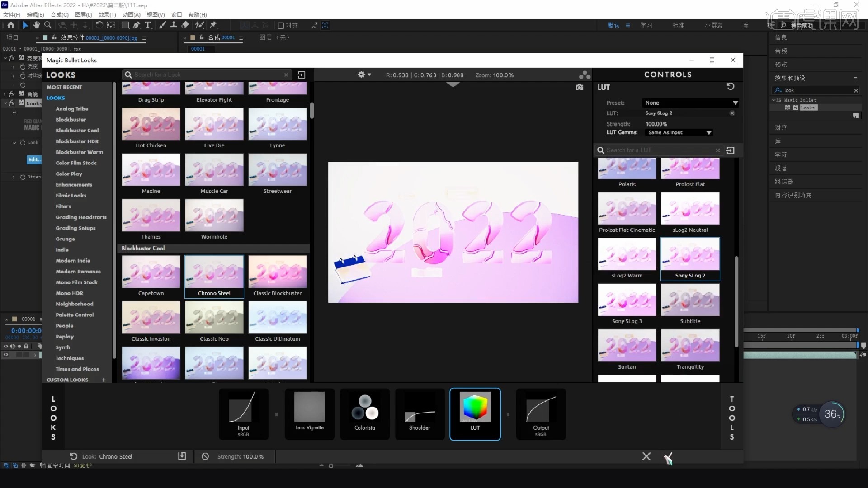Select the After Effects Type tool
This screenshot has height=488, width=868.
coord(148,25)
